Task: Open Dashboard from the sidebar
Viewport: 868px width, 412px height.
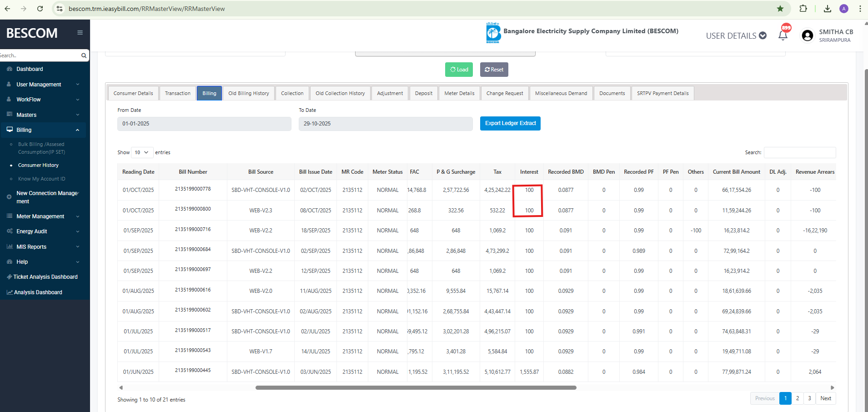Action: point(30,69)
